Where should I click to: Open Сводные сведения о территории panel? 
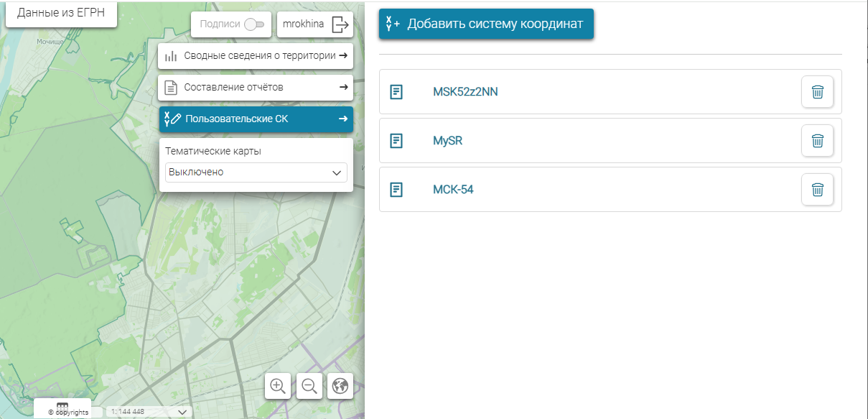(256, 56)
